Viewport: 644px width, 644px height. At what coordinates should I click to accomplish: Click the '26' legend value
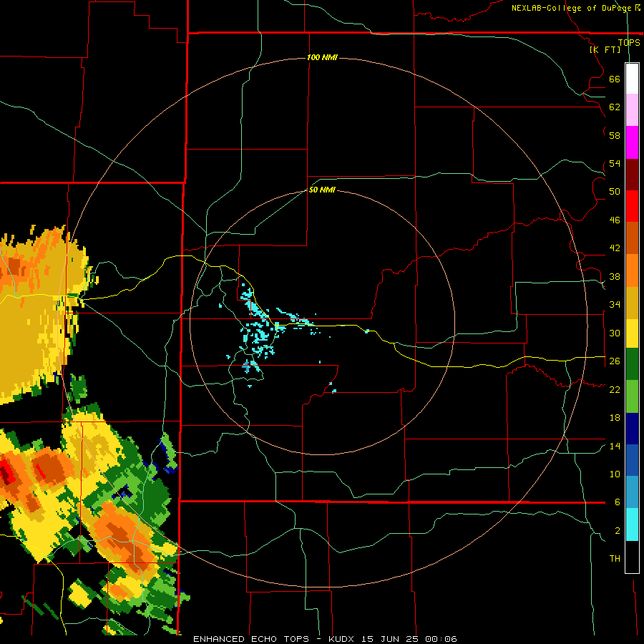coord(615,361)
